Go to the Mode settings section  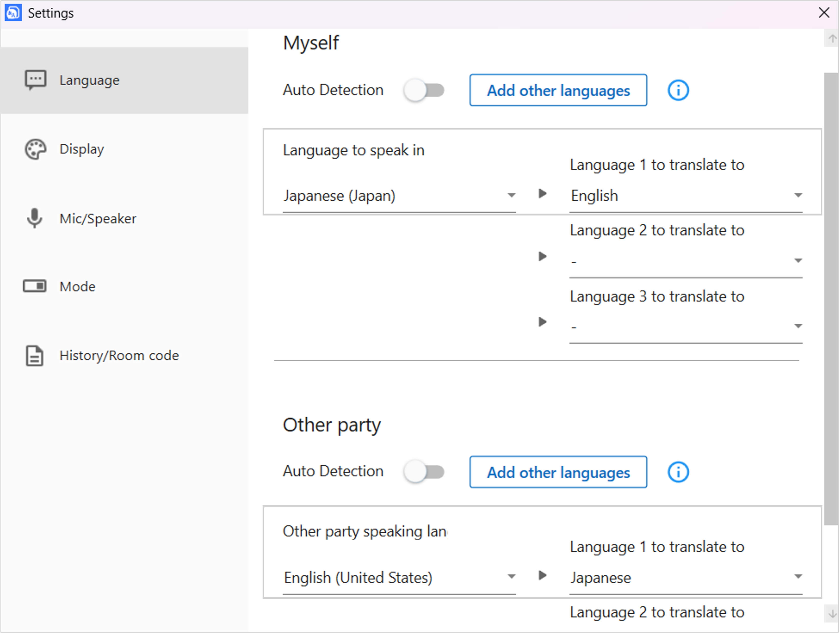125,286
